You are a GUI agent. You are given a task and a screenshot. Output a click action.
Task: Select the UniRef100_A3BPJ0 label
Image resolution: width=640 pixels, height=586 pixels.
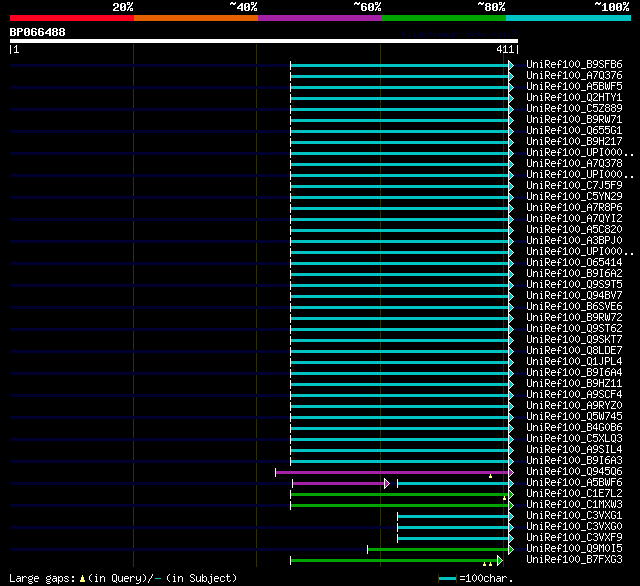574,241
